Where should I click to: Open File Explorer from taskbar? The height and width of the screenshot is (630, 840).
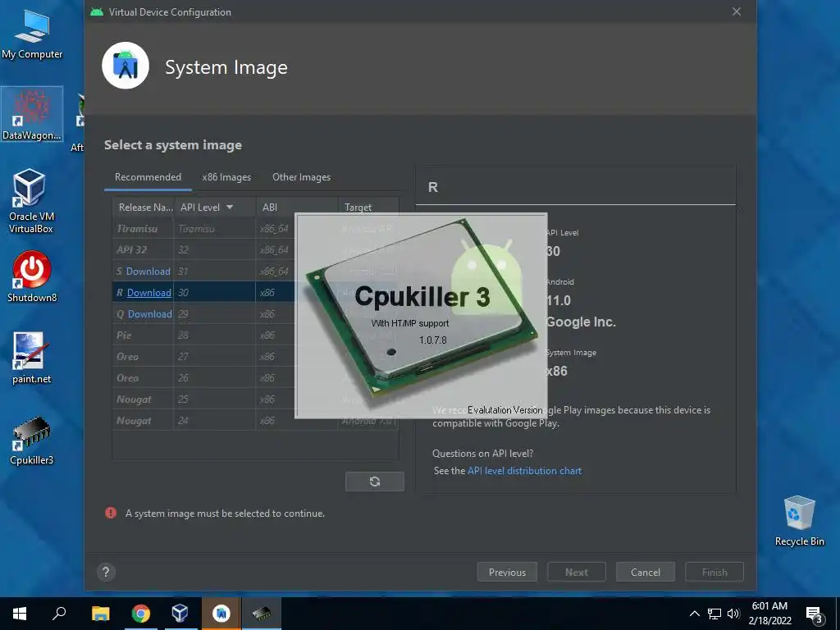coord(100,614)
